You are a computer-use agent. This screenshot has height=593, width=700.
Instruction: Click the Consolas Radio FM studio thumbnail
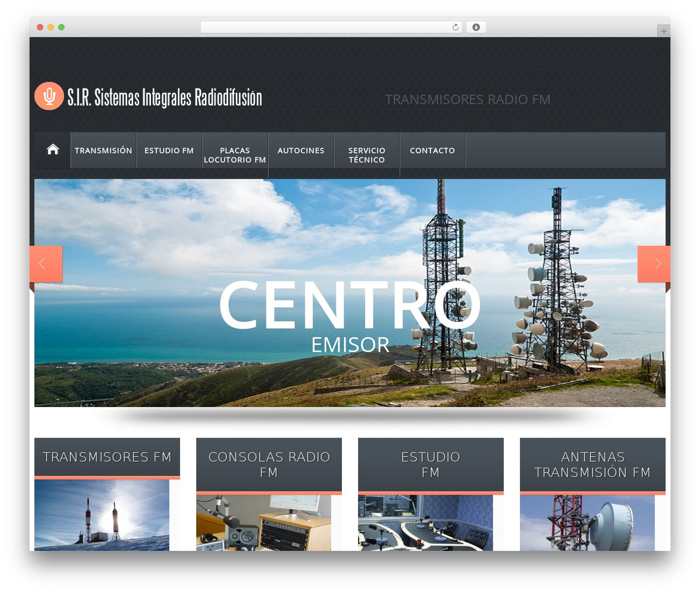pyautogui.click(x=264, y=522)
